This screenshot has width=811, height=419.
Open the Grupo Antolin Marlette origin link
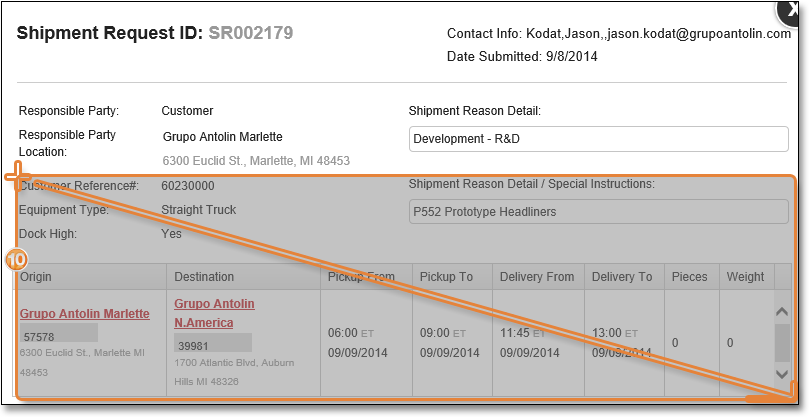coord(85,314)
